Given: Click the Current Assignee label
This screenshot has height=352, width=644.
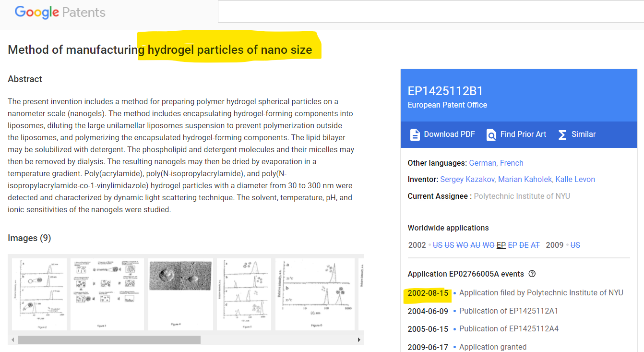Looking at the screenshot, I should (438, 196).
